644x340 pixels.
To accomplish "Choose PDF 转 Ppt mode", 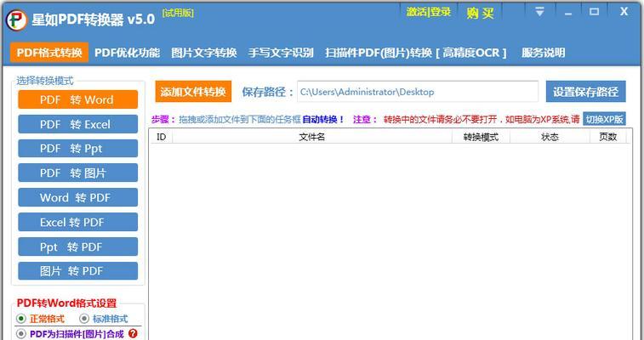I will [77, 149].
